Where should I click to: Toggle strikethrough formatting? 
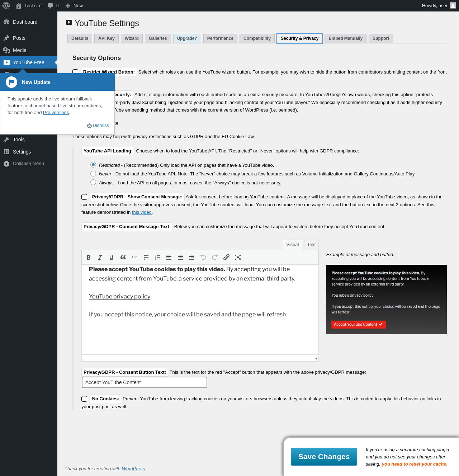point(134,257)
